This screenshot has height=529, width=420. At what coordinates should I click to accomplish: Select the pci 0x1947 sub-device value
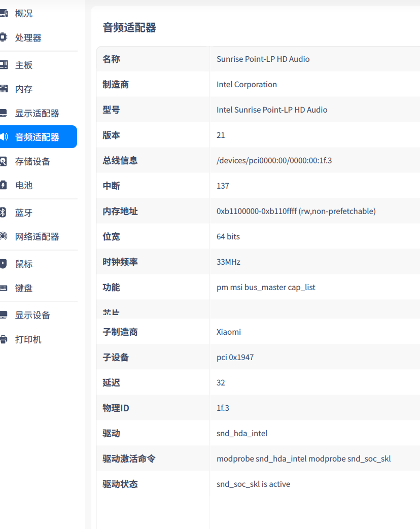pos(235,357)
